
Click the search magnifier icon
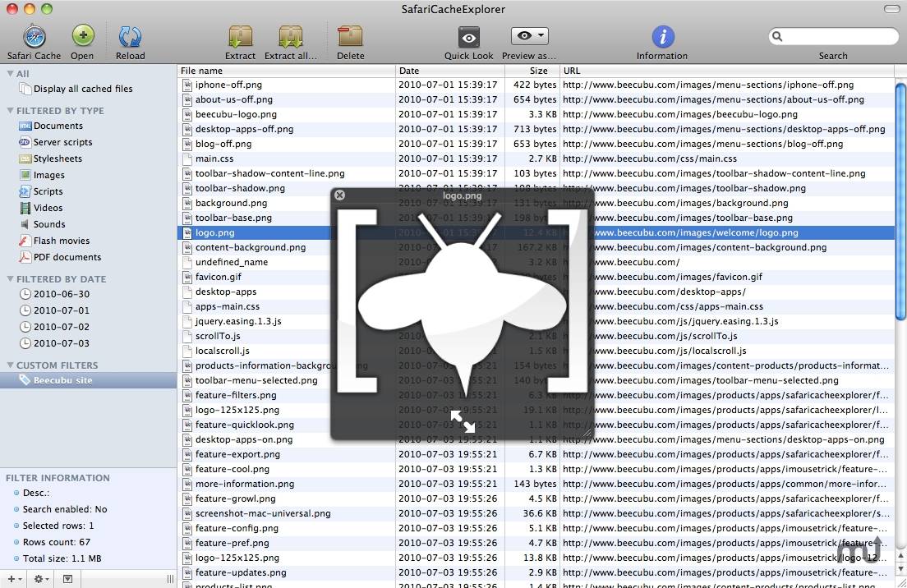777,36
